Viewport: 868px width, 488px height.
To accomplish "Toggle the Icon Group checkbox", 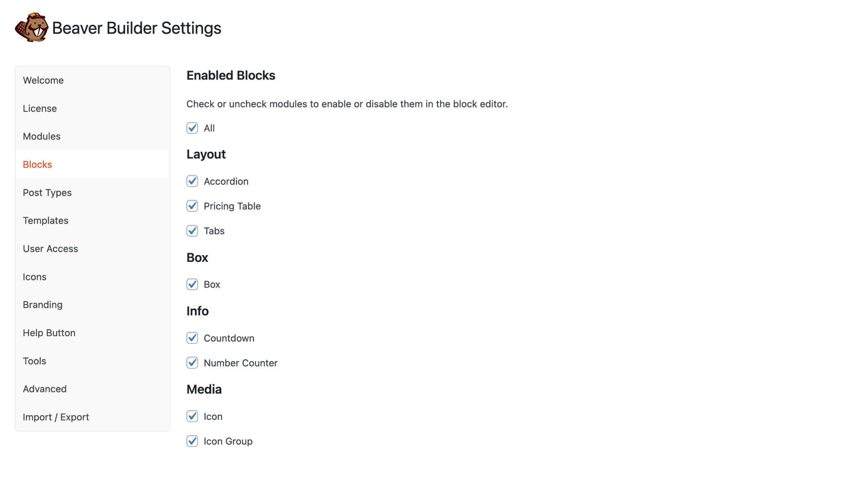I will [192, 441].
